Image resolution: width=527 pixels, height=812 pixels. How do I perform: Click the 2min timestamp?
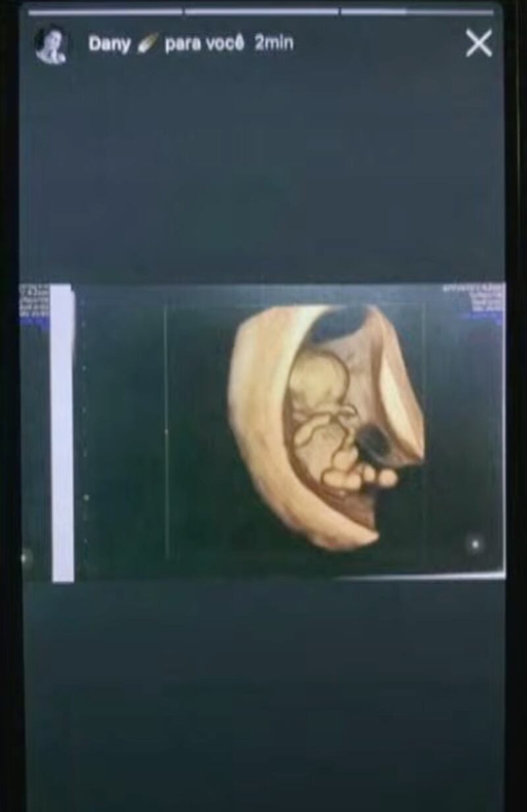tap(274, 44)
